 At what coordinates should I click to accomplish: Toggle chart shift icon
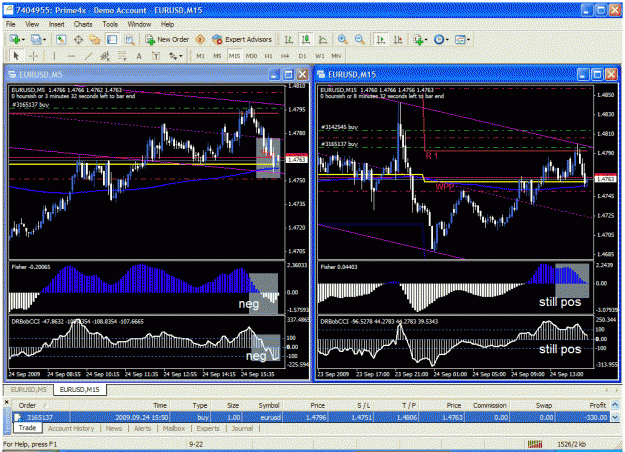398,39
